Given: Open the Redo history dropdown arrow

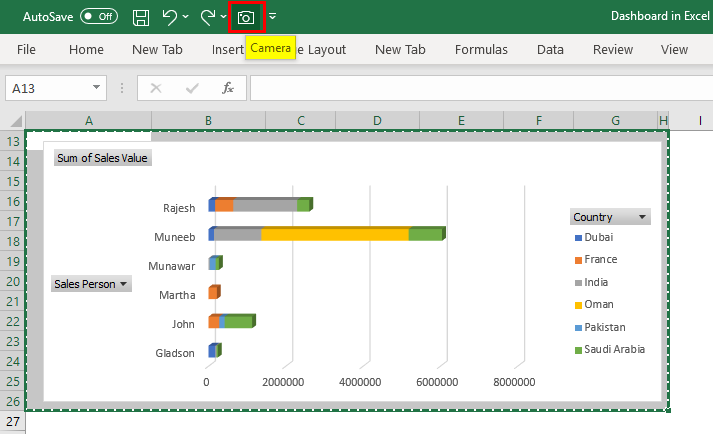Looking at the screenshot, I should 223,17.
